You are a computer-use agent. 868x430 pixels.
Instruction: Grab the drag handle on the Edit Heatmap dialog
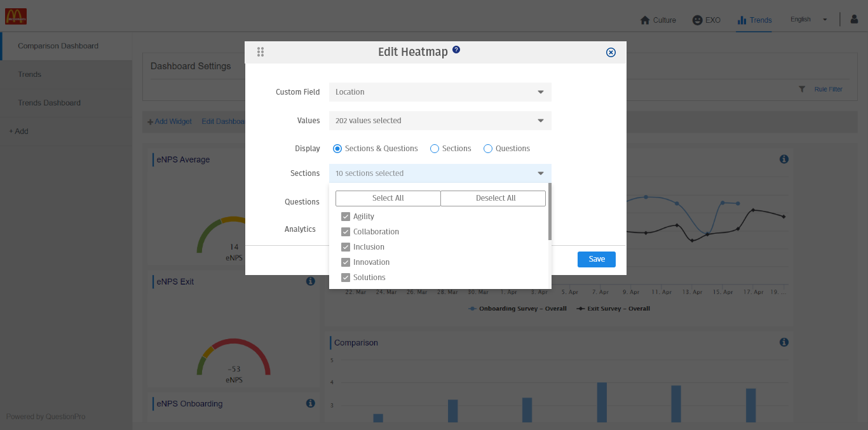click(261, 52)
